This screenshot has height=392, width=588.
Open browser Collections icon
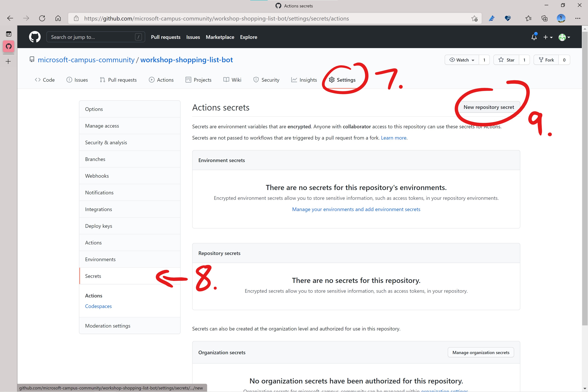point(544,18)
